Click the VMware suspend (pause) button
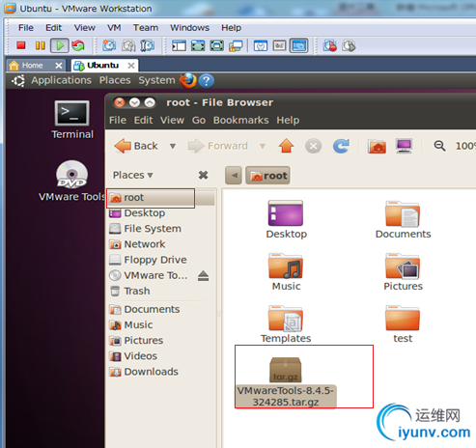This screenshot has width=476, height=448. [x=41, y=45]
